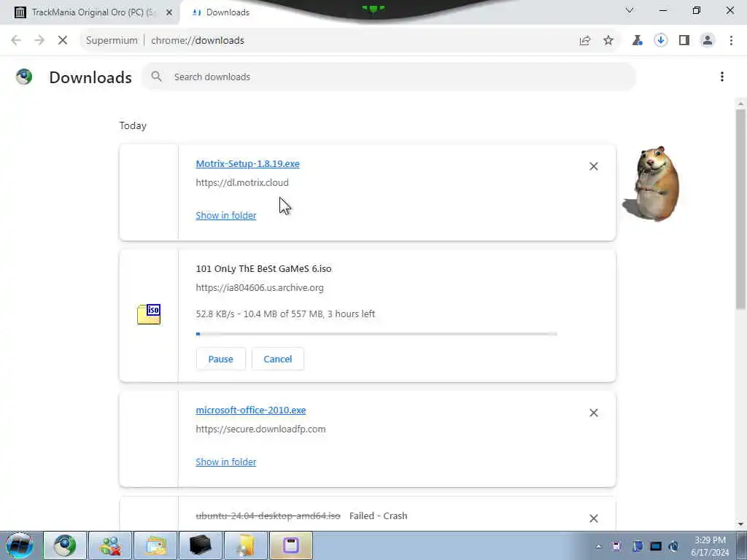
Task: Open the toolbar downloads bubble icon
Action: (660, 41)
